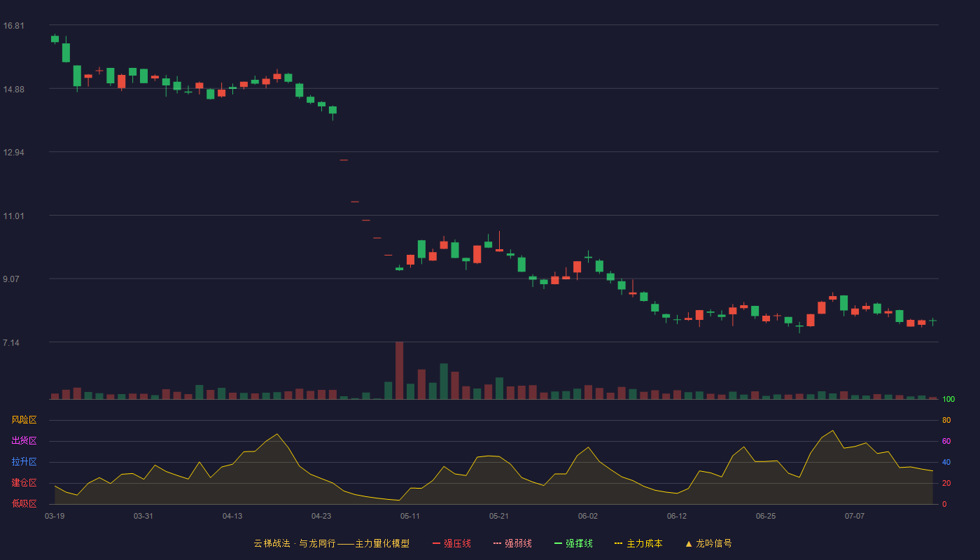Click the 07-07 date label
The image size is (980, 560).
coord(855,516)
